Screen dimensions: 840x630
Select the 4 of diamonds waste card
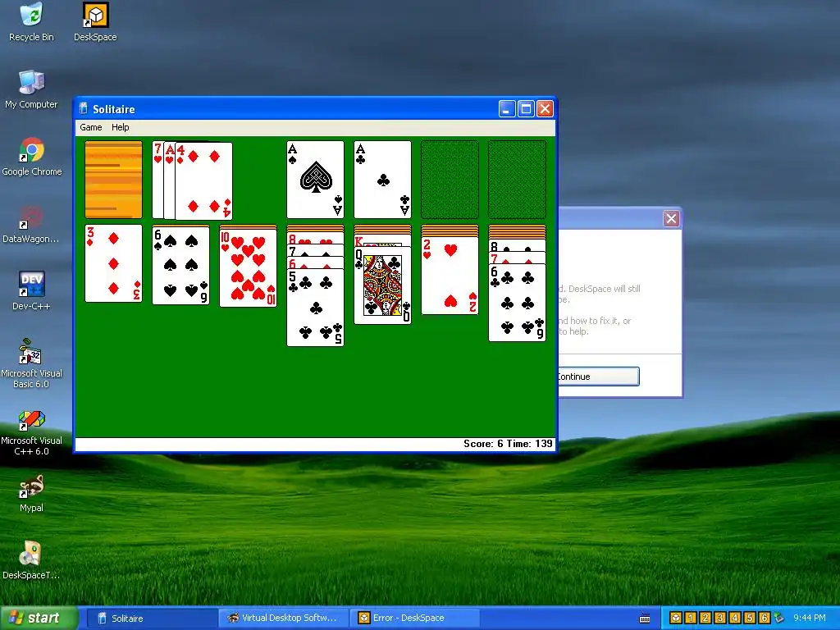[204, 180]
